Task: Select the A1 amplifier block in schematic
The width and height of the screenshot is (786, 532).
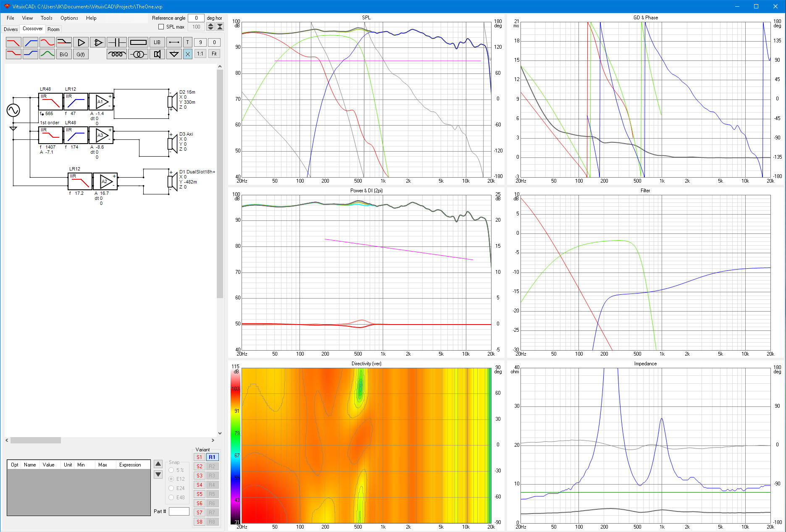Action: coord(101,102)
